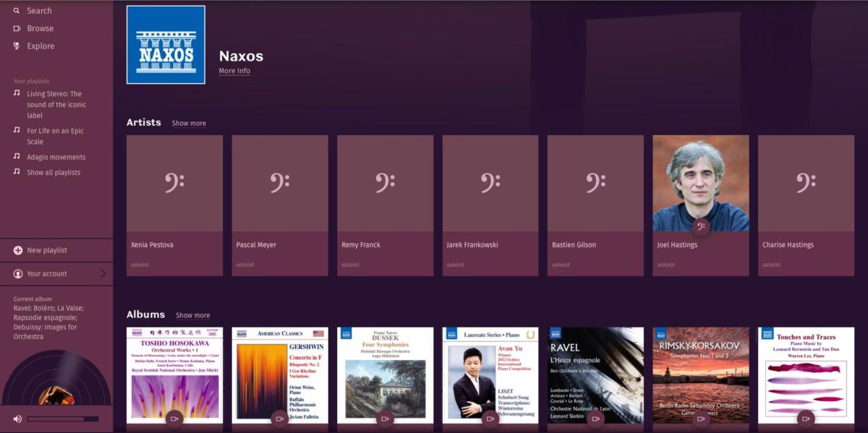The height and width of the screenshot is (433, 868).
Task: Click the video badge on Avan Yu Liszt album
Action: point(490,419)
